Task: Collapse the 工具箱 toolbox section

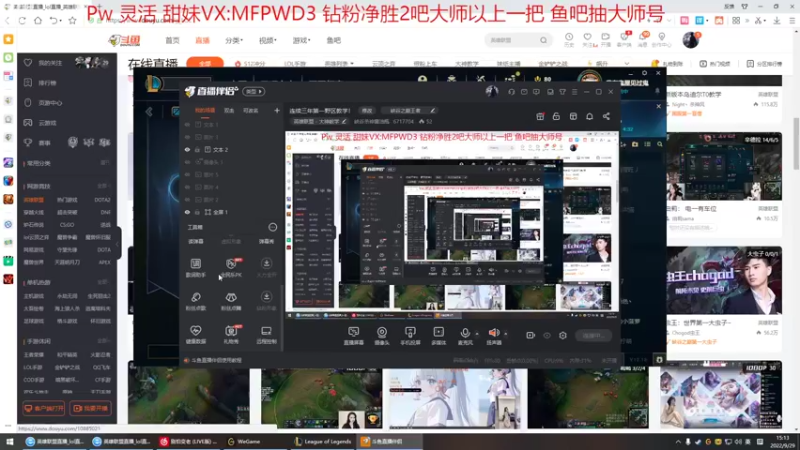Action: [x=272, y=227]
